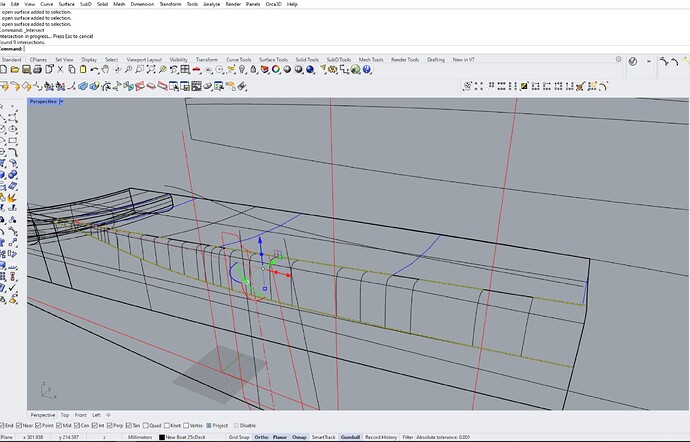
Task: Toggle SmartTrack in the status bar
Action: pyautogui.click(x=323, y=437)
